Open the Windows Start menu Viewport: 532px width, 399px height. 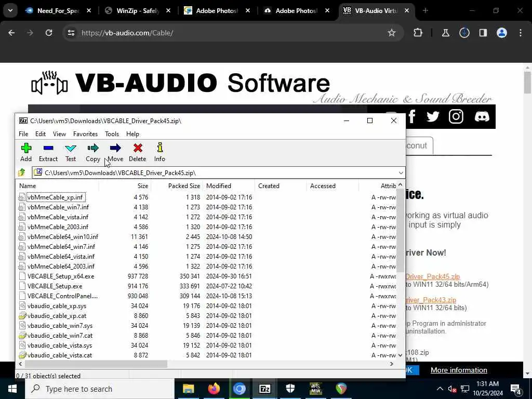[12, 389]
